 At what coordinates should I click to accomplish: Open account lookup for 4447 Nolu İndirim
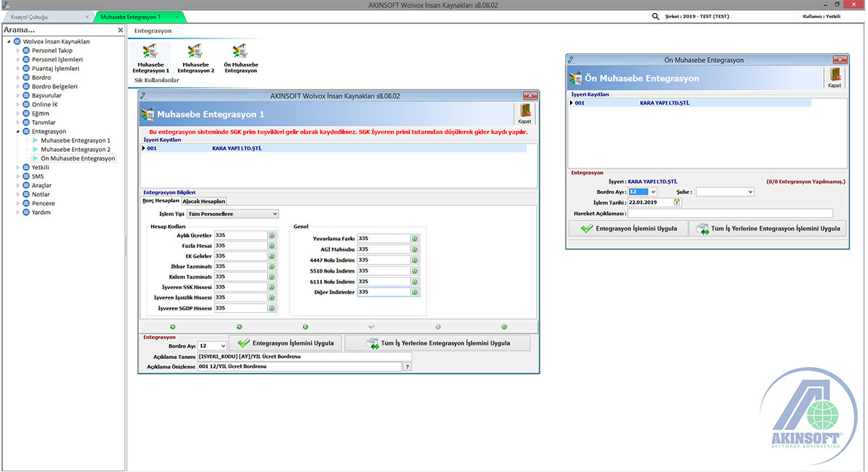click(414, 260)
